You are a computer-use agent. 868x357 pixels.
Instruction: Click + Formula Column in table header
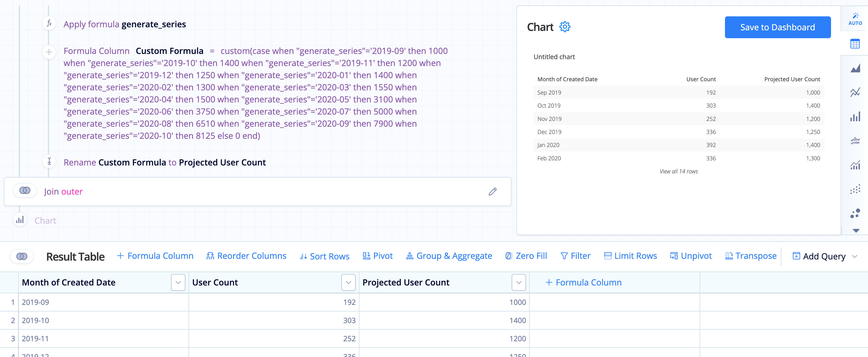(x=583, y=282)
